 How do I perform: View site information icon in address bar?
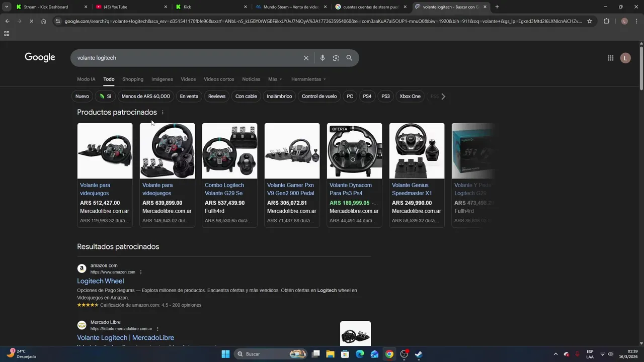point(58,21)
